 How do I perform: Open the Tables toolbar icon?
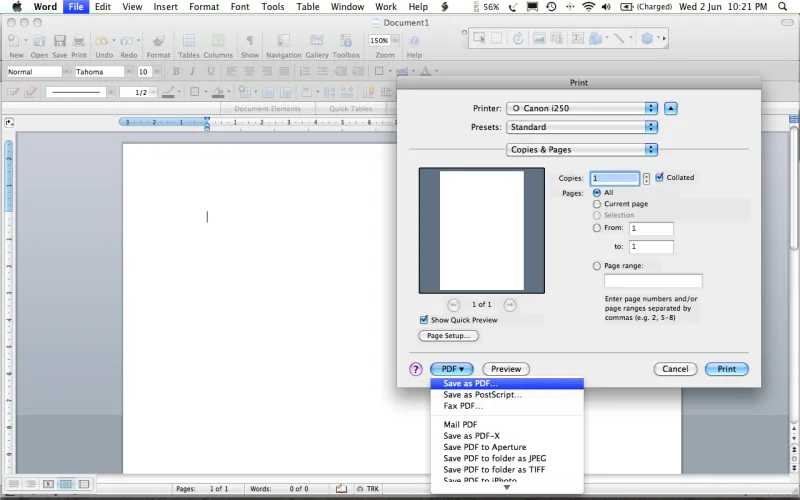click(189, 41)
